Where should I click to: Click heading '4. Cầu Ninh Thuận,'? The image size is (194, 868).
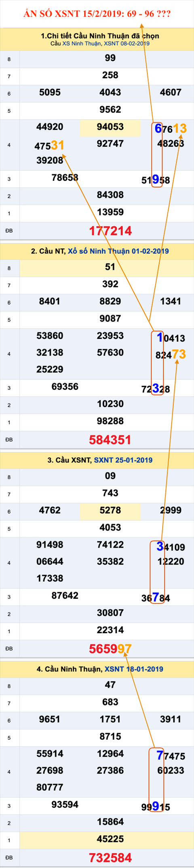tap(69, 669)
